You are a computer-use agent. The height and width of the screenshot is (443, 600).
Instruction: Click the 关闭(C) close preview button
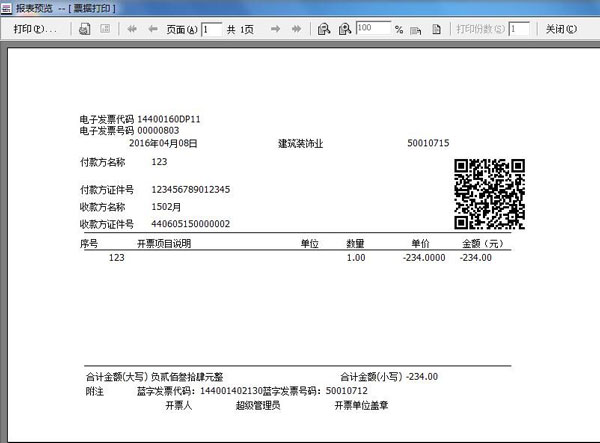tap(561, 29)
